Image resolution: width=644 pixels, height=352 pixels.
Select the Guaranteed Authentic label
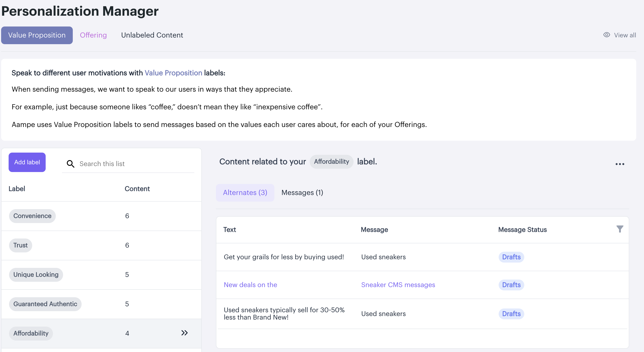pos(45,304)
